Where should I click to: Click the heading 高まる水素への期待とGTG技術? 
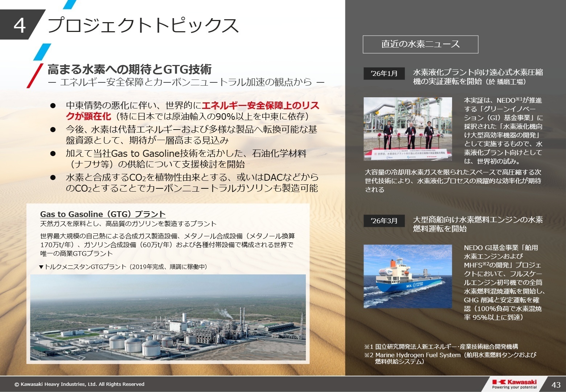coord(130,69)
